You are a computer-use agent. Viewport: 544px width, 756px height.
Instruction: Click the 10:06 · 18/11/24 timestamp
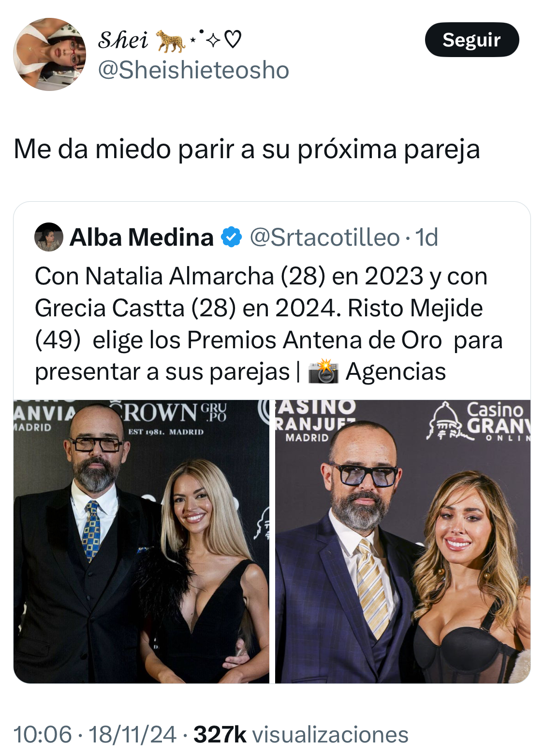click(95, 734)
